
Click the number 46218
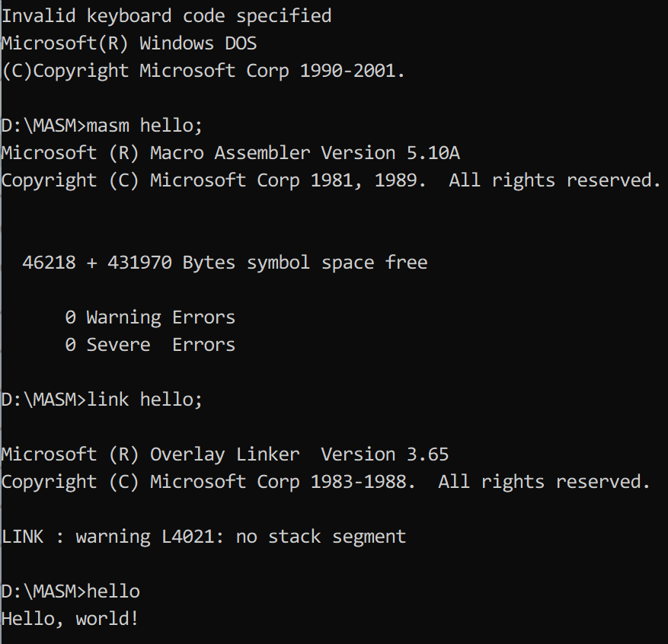click(50, 263)
